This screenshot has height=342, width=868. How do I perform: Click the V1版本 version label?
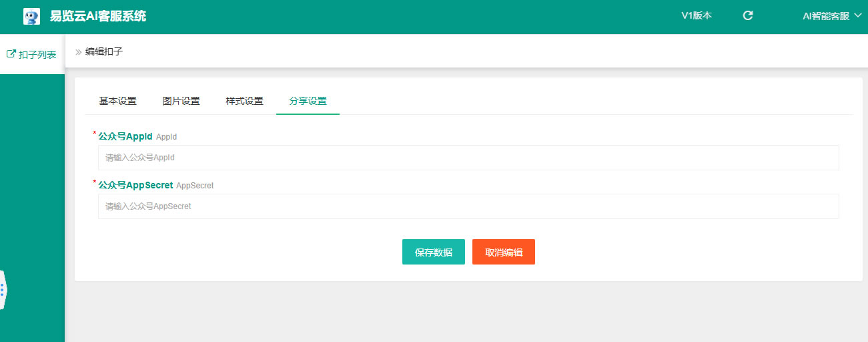pyautogui.click(x=696, y=16)
